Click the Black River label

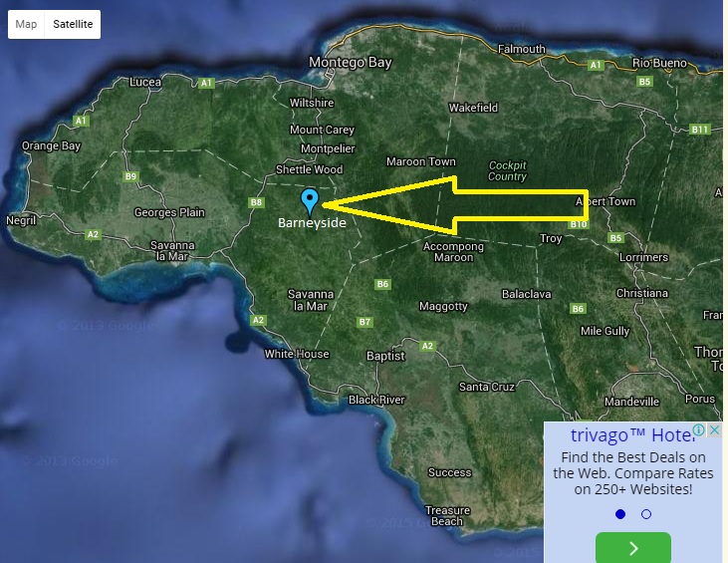tap(376, 400)
